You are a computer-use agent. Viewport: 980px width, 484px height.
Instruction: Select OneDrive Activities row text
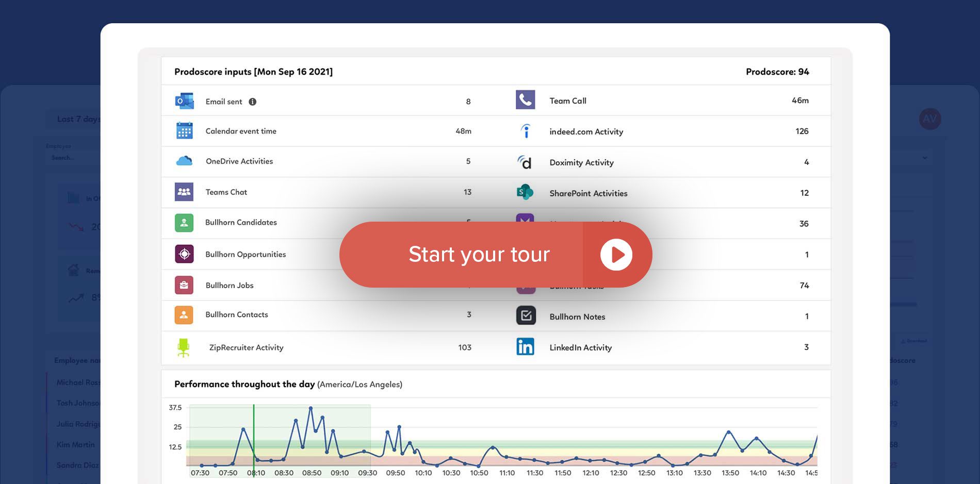pos(239,161)
